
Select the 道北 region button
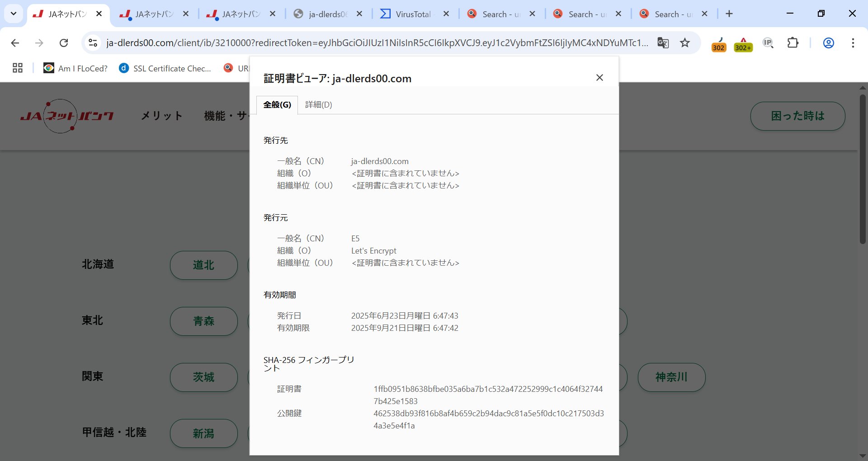pos(203,265)
